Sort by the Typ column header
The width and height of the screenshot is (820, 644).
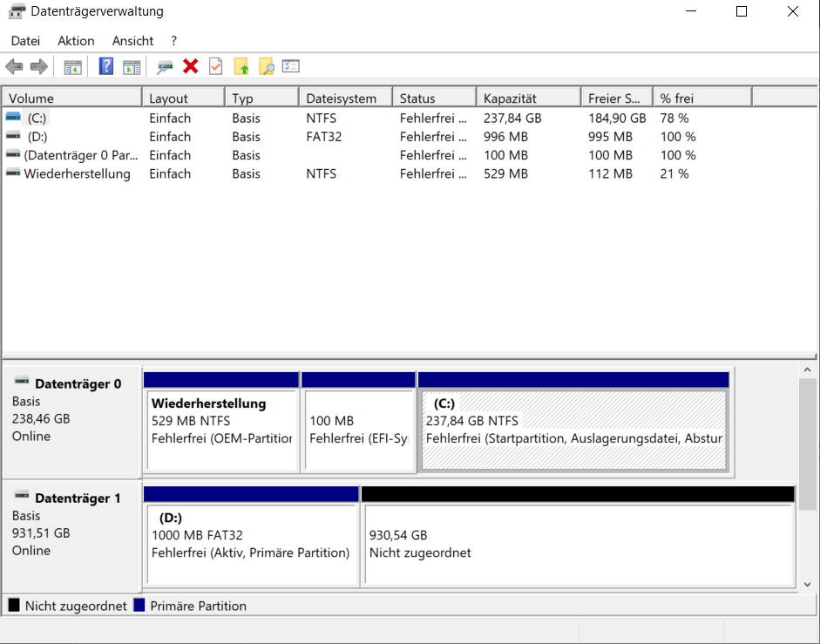(x=262, y=98)
